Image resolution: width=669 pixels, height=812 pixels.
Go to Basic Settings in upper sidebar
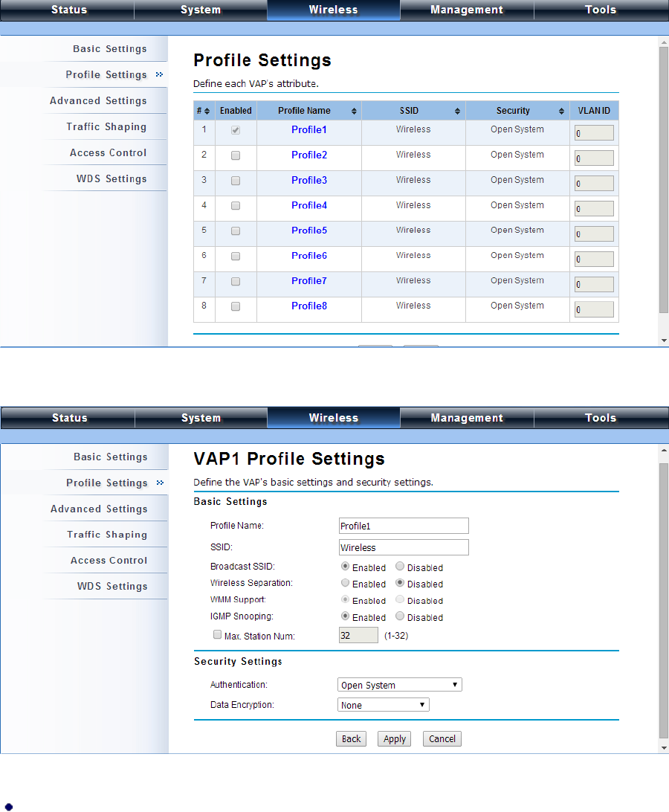tap(110, 48)
